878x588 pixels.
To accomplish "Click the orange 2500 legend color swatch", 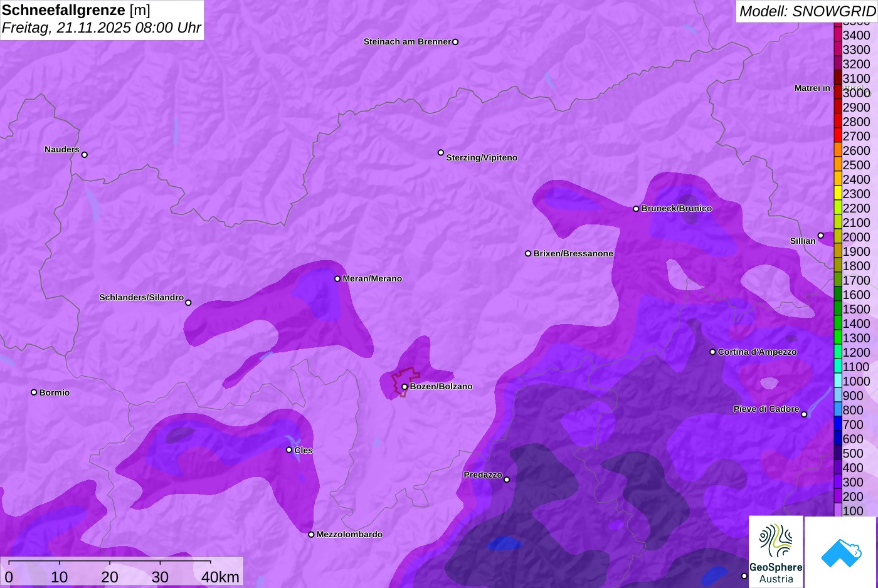I will click(838, 164).
